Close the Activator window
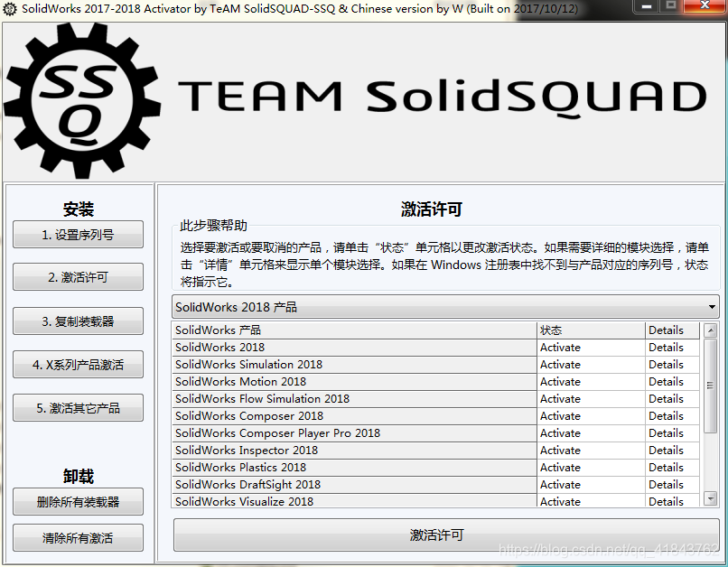Screen dimensions: 728x567 click(705, 5)
